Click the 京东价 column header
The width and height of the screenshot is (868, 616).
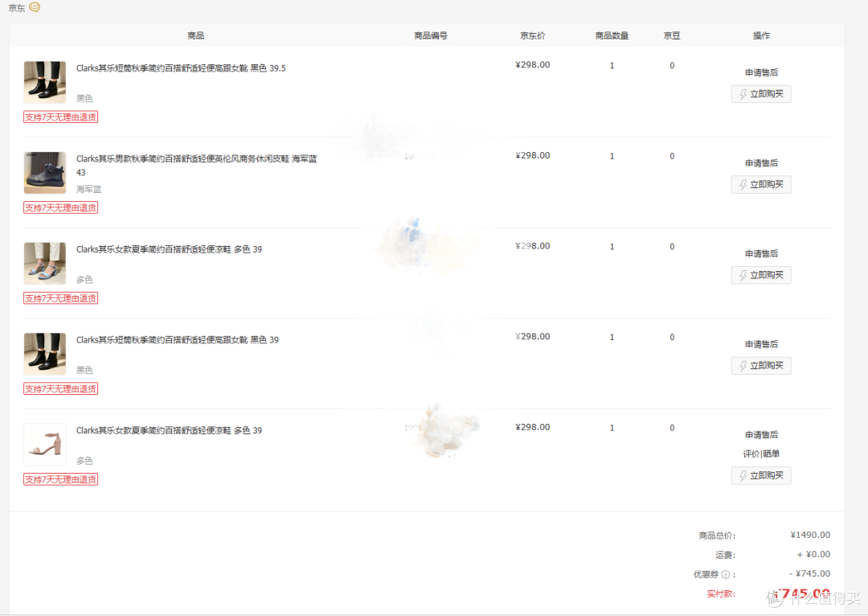(x=533, y=35)
